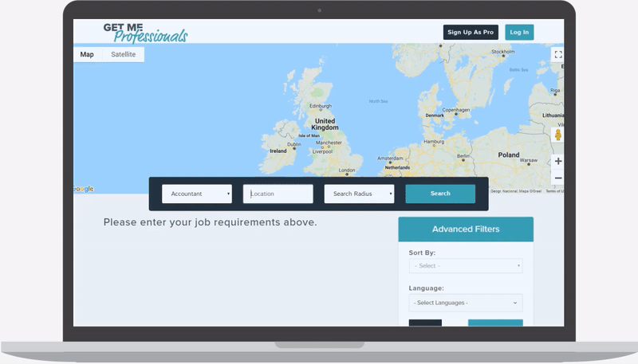Click the Liverpool label on the map

click(x=322, y=151)
